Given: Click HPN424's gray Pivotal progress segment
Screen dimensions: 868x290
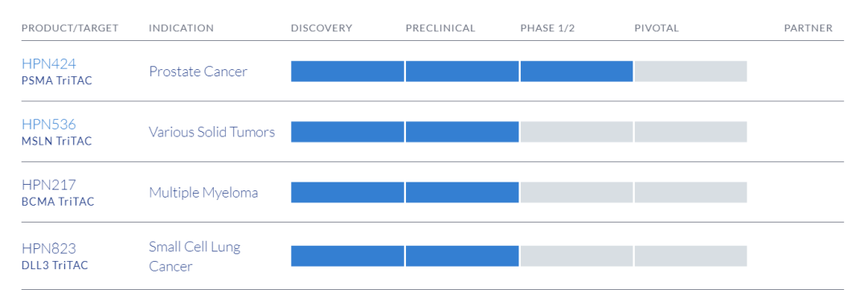Looking at the screenshot, I should tap(690, 71).
